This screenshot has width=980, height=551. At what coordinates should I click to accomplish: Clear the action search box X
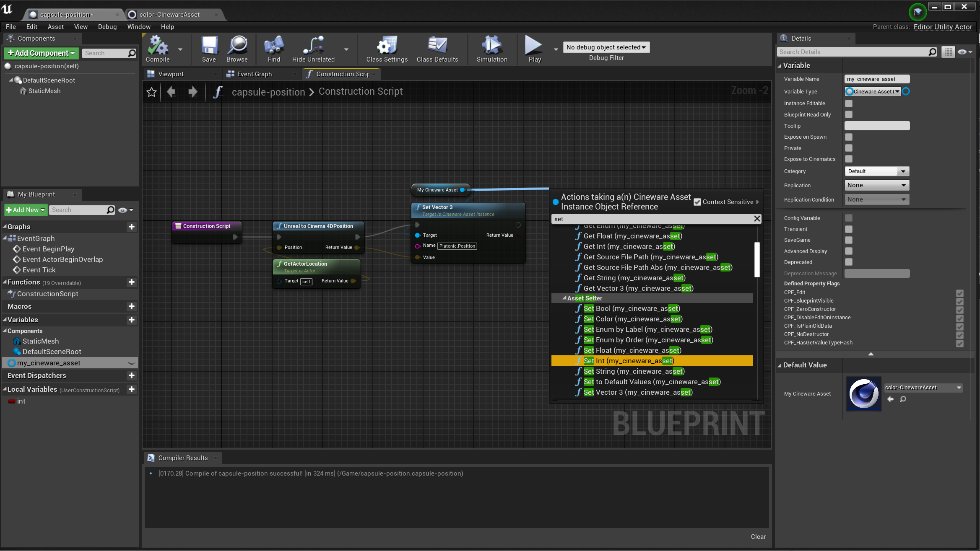(x=757, y=219)
